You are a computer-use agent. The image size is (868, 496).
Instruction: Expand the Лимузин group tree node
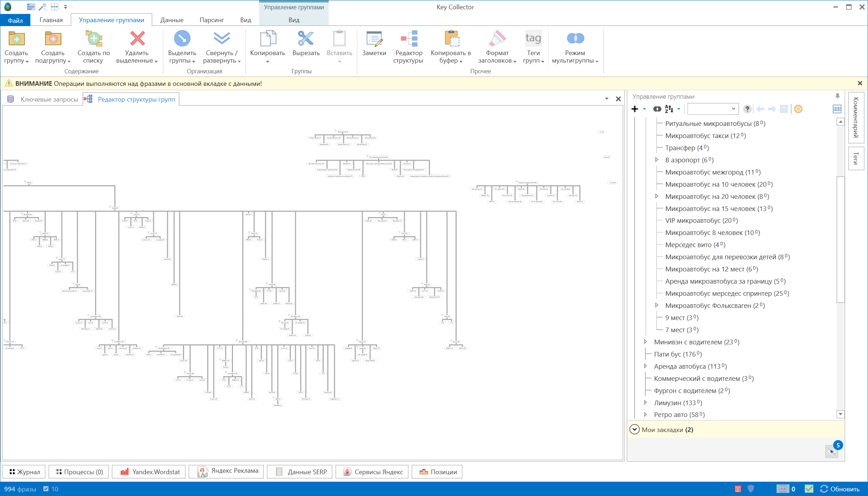tap(645, 403)
